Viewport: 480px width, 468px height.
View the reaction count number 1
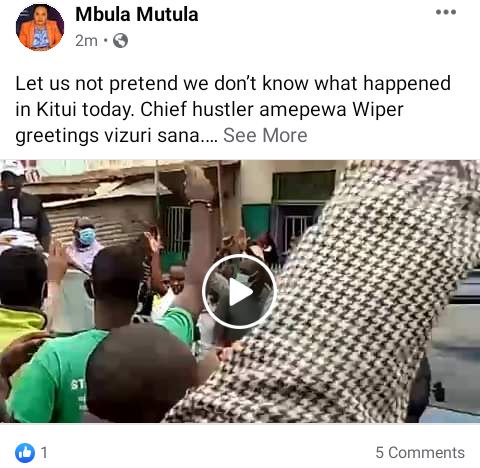point(44,453)
